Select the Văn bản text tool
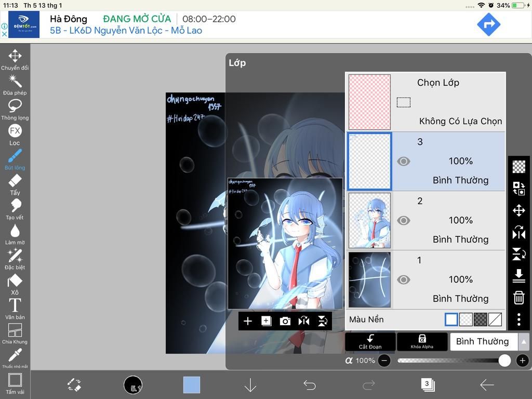 coord(15,309)
